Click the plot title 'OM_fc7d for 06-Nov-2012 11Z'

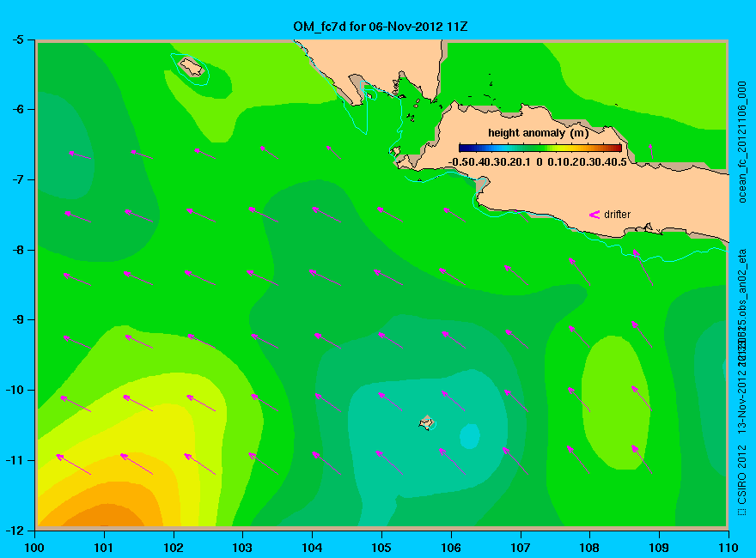coord(381,27)
